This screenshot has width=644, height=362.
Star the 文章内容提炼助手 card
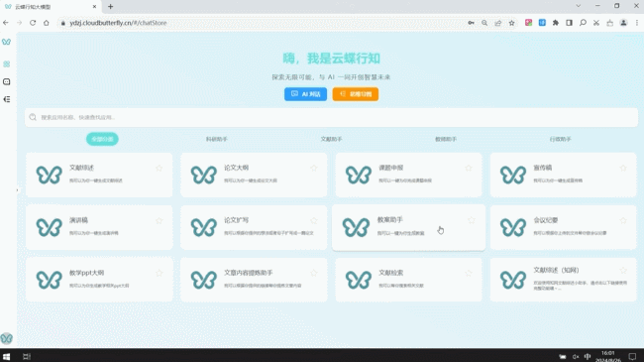point(314,273)
